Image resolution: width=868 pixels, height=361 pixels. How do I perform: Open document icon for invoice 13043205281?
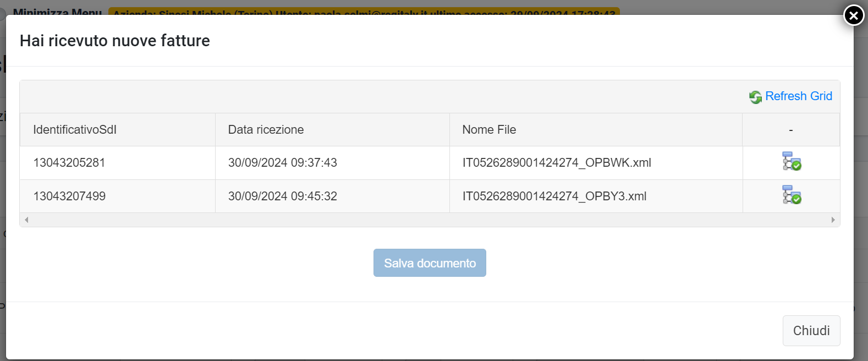coord(791,162)
